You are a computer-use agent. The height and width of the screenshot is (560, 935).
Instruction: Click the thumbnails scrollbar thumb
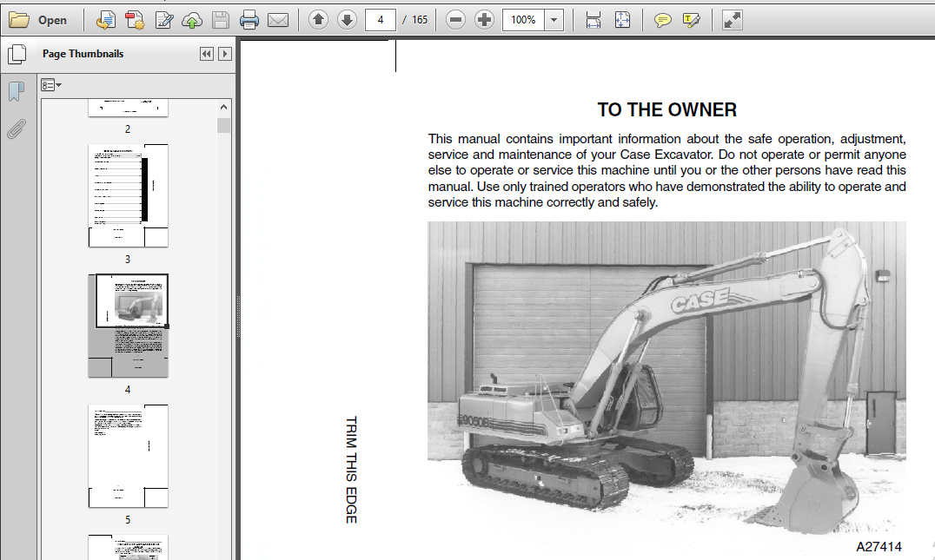point(223,125)
